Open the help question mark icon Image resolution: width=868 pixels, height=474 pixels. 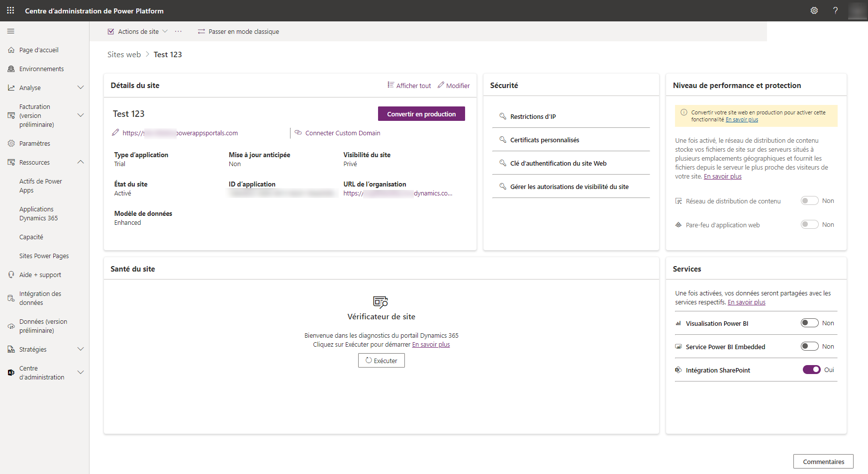click(836, 10)
